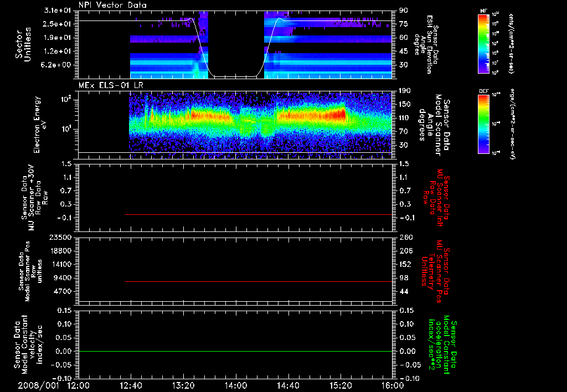567x392 pixels.
Task: Click the 16:00 time tick label
Action: [393, 385]
